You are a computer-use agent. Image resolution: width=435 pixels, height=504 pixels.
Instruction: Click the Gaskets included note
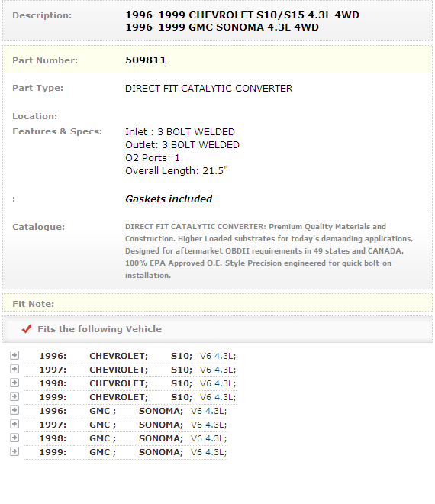[169, 199]
